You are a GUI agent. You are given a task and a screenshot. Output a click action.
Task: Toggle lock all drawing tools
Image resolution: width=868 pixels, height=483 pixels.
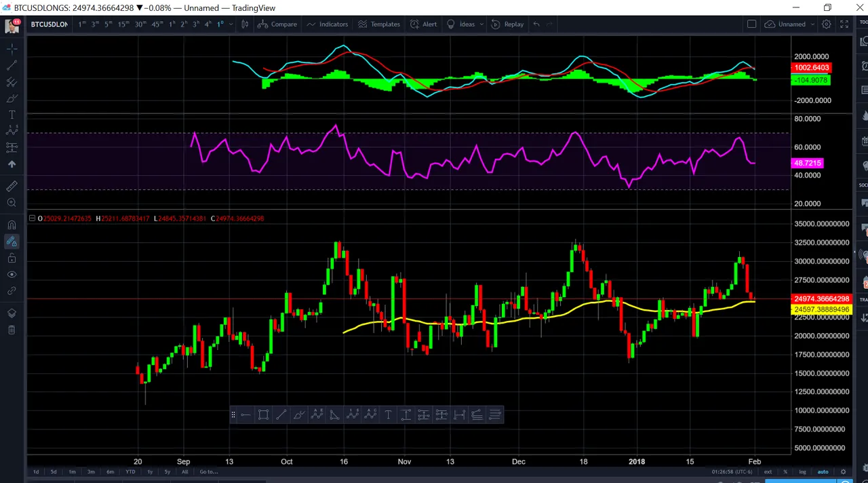click(12, 258)
